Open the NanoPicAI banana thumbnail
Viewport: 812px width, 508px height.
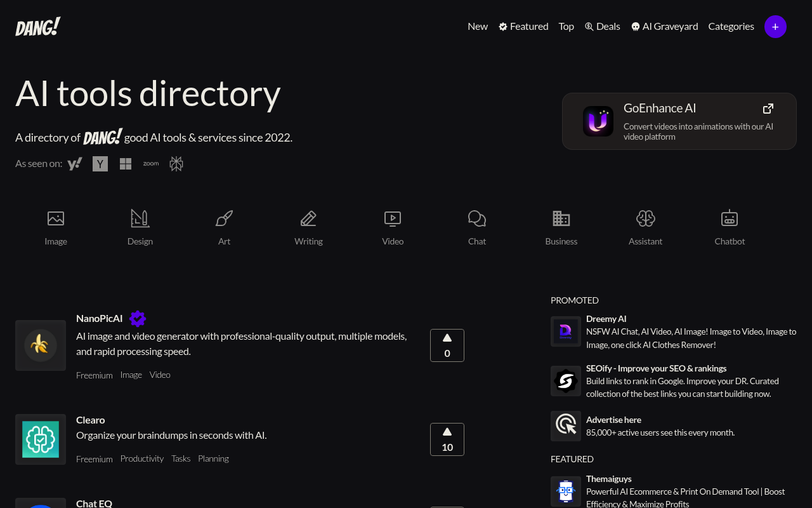point(41,345)
